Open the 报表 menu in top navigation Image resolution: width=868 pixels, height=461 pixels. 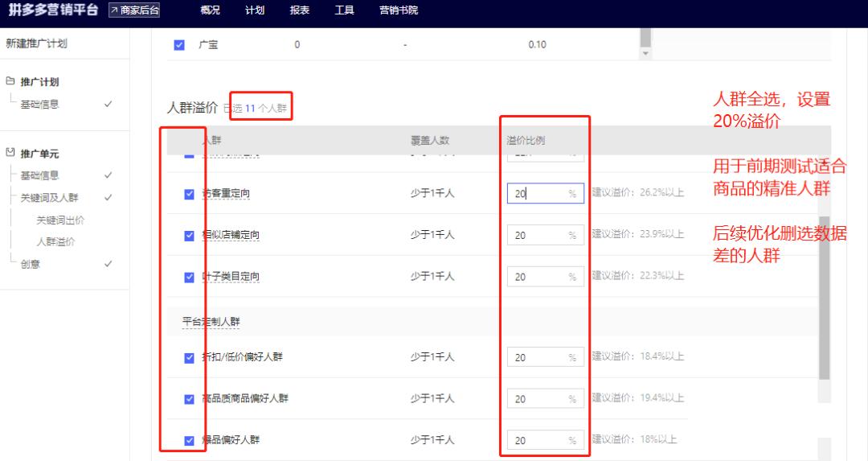coord(299,10)
